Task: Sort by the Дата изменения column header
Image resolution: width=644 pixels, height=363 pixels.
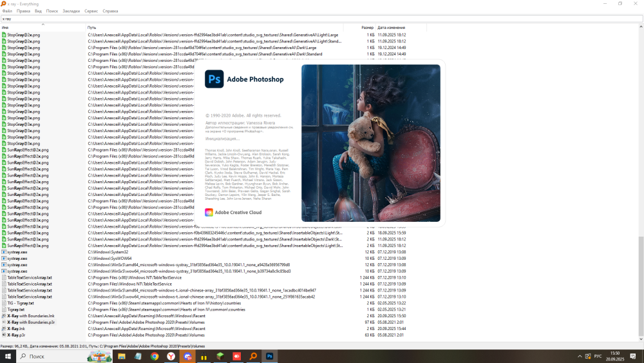Action: click(x=401, y=28)
